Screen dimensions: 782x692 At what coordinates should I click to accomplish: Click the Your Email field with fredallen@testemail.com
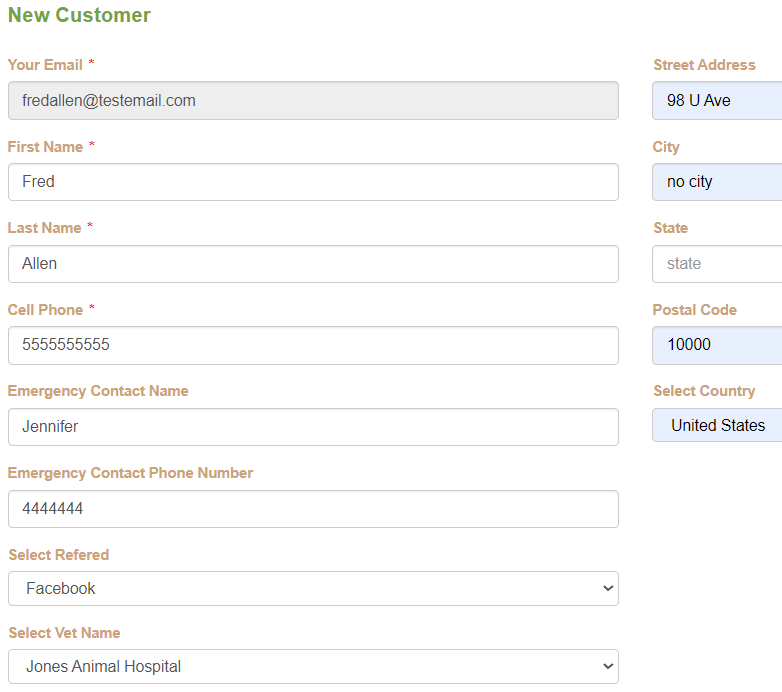[x=313, y=101]
